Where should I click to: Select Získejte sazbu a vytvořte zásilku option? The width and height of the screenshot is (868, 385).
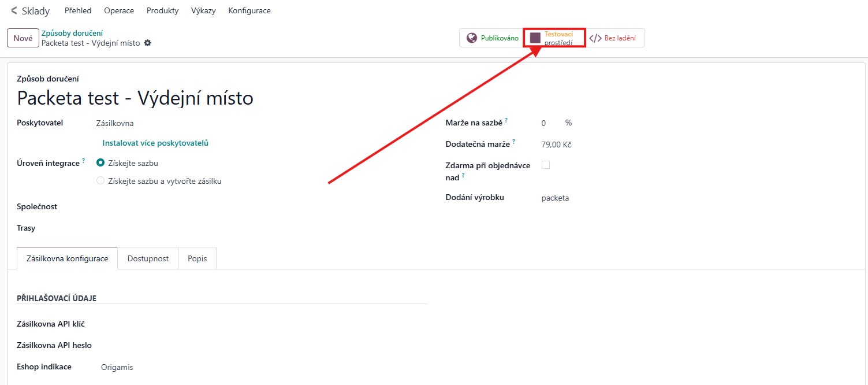pos(100,181)
